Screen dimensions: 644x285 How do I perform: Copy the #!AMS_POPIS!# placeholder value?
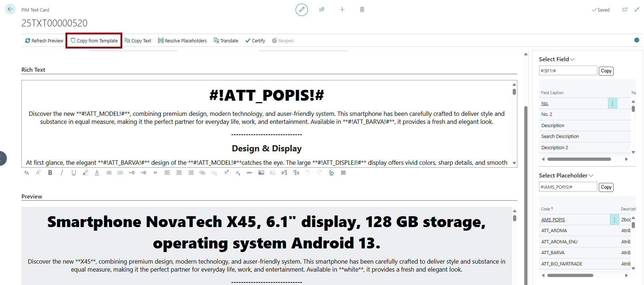pyautogui.click(x=606, y=187)
